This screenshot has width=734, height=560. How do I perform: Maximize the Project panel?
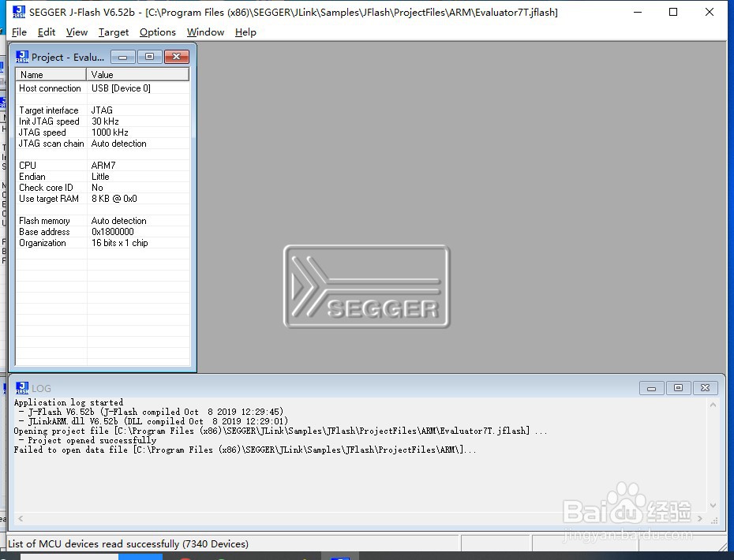point(149,57)
